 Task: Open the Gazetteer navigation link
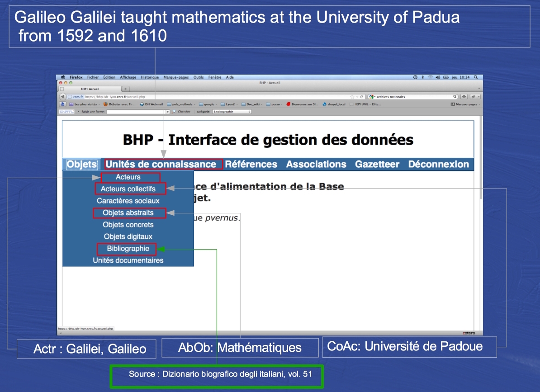(x=377, y=164)
